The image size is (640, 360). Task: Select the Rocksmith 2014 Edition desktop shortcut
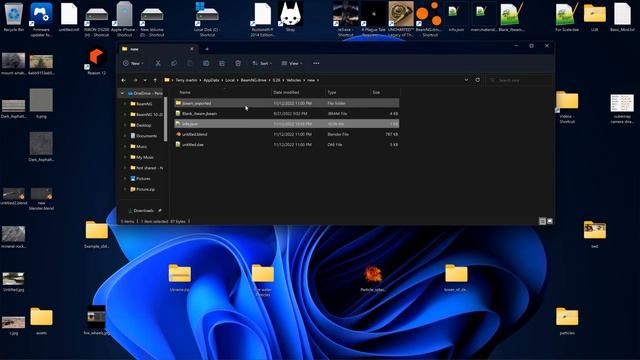click(262, 20)
